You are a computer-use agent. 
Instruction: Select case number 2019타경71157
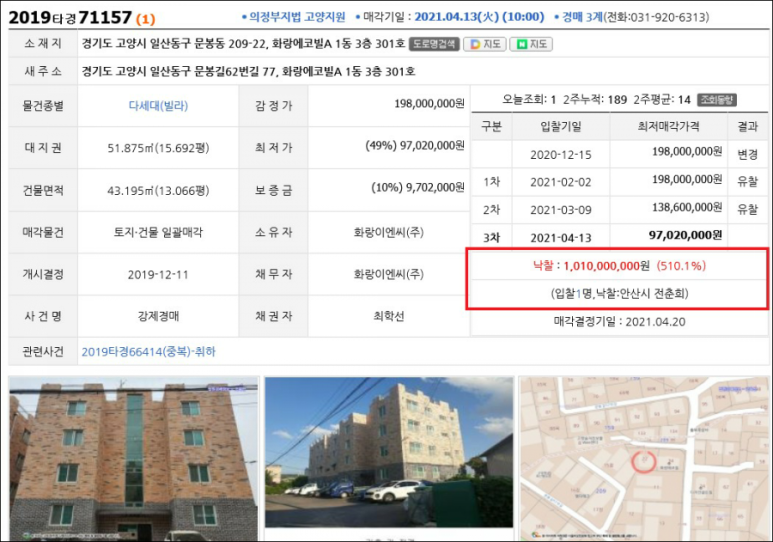(70, 18)
